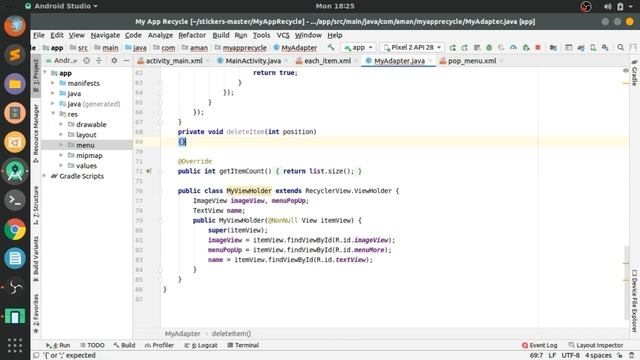This screenshot has width=640, height=360.
Task: Open the Pixel 2 API 28 device dropdown
Action: pos(412,48)
